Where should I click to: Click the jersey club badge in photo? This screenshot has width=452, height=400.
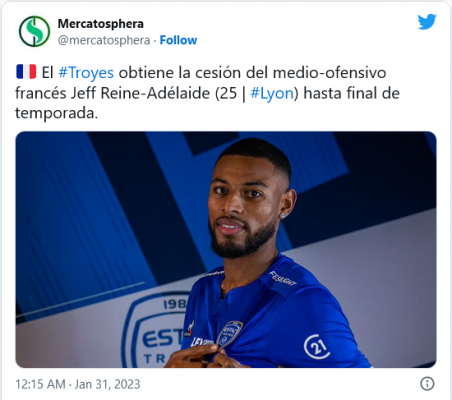[x=229, y=334]
